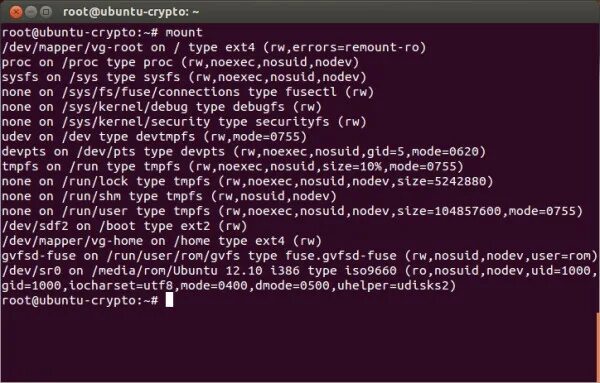
Task: Click the 'devtmpfs' word in udev line
Action: click(165, 137)
